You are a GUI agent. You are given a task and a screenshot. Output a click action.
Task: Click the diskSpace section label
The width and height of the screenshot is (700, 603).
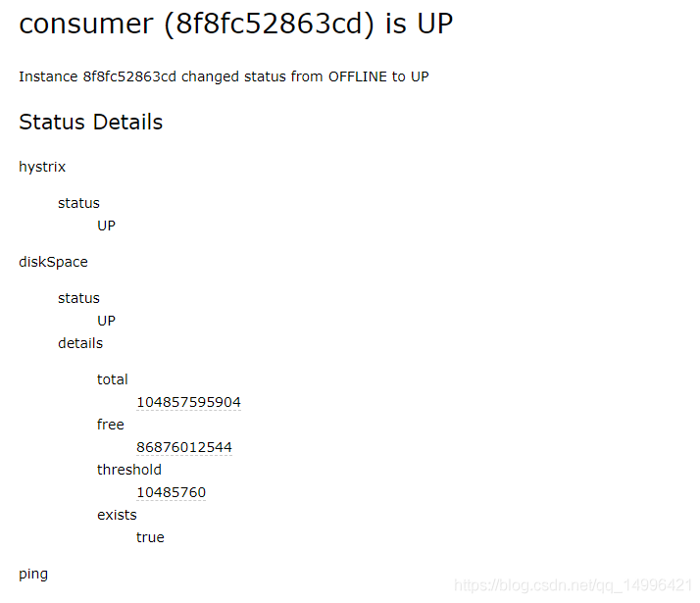click(x=53, y=262)
